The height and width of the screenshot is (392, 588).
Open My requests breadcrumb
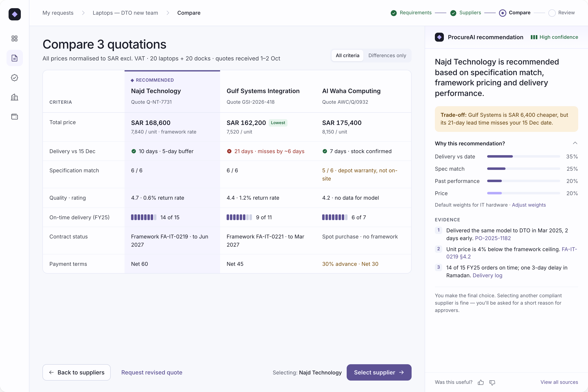(x=58, y=13)
